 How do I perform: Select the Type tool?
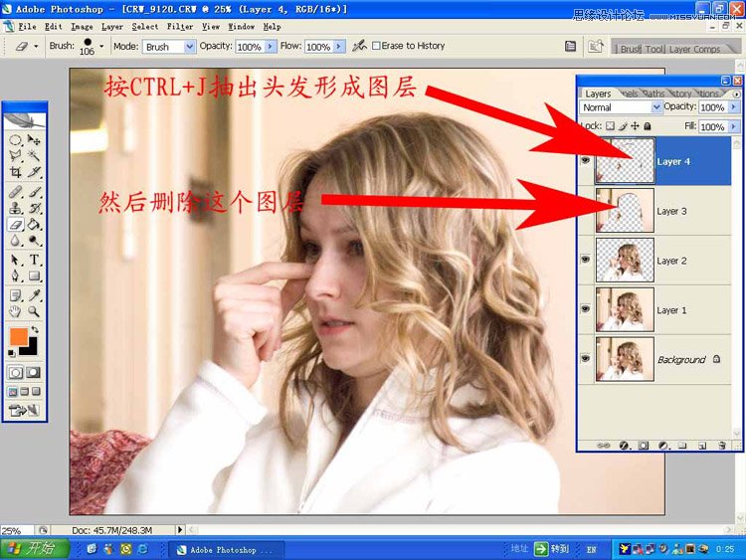[34, 260]
